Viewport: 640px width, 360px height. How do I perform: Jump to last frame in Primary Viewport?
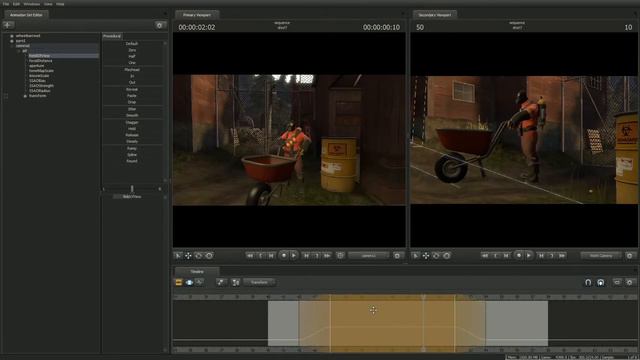(327, 256)
